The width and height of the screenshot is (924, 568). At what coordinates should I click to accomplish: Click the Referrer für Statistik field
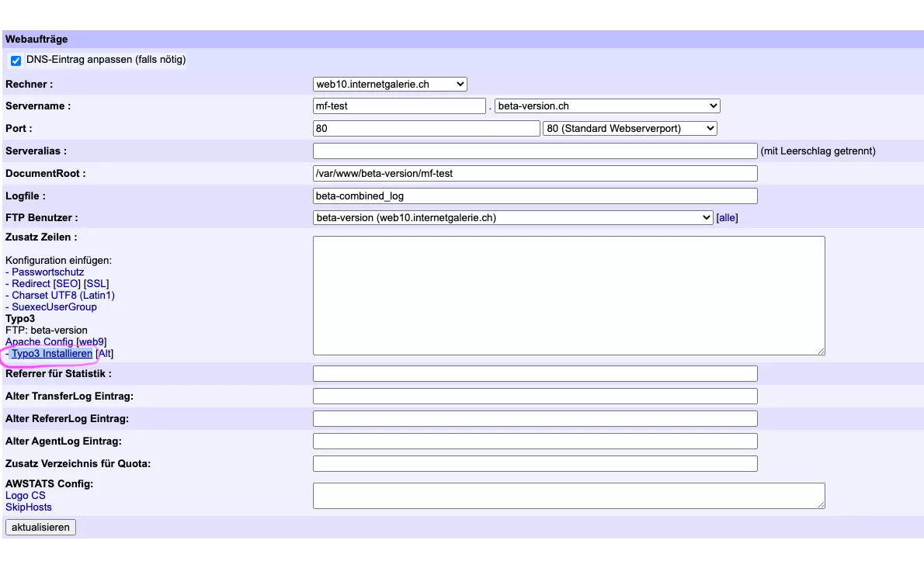(534, 374)
